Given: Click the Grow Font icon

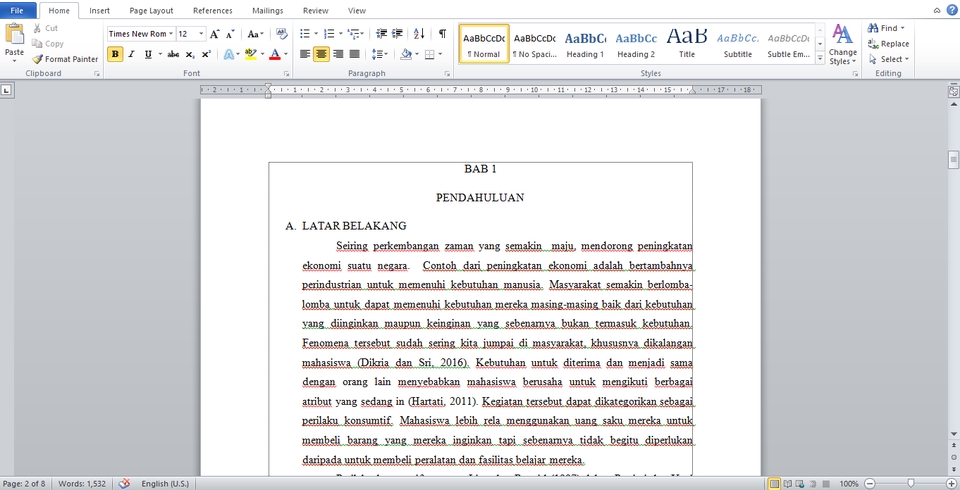Looking at the screenshot, I should (214, 34).
